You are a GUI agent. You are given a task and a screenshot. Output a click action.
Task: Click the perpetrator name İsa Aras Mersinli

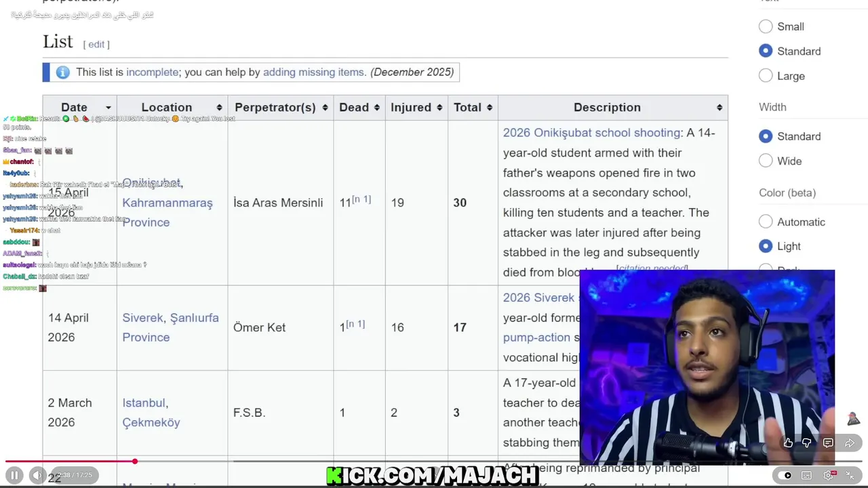[x=278, y=203]
